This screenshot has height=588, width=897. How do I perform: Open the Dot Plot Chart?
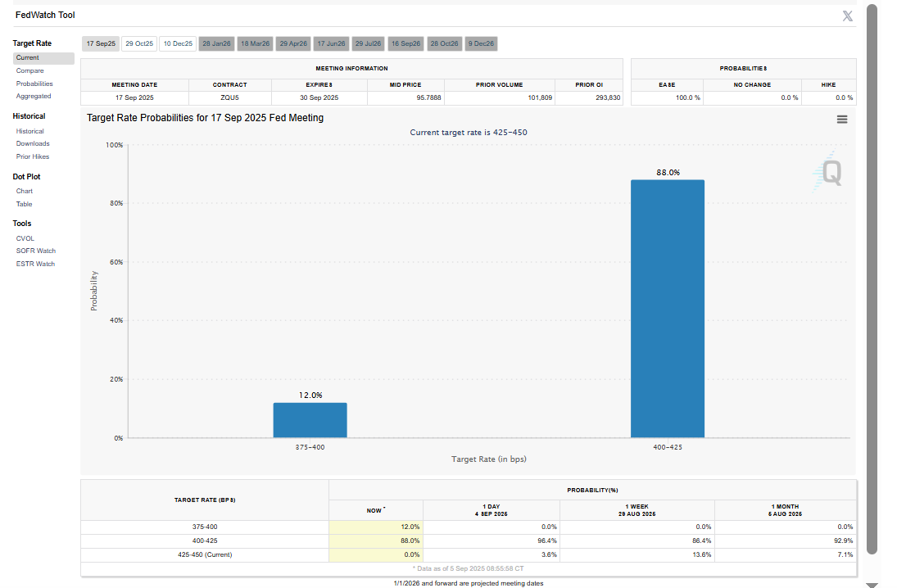[25, 192]
